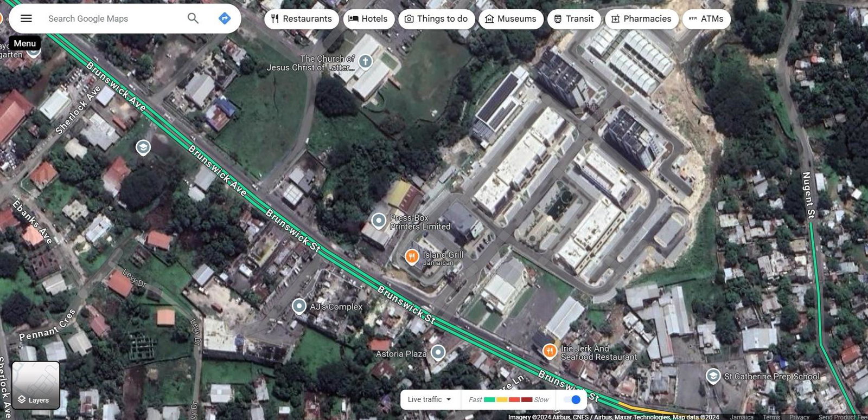Click the Astoria Plaza label text
Screen dimensions: 868x420
pos(401,354)
